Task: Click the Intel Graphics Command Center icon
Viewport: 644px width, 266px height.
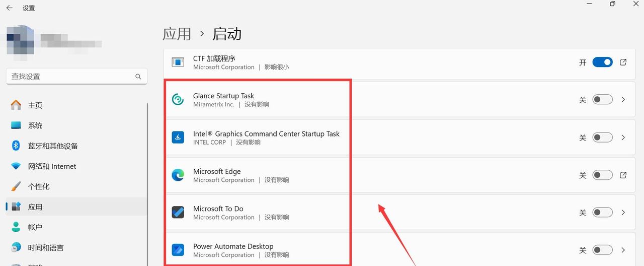Action: tap(178, 138)
